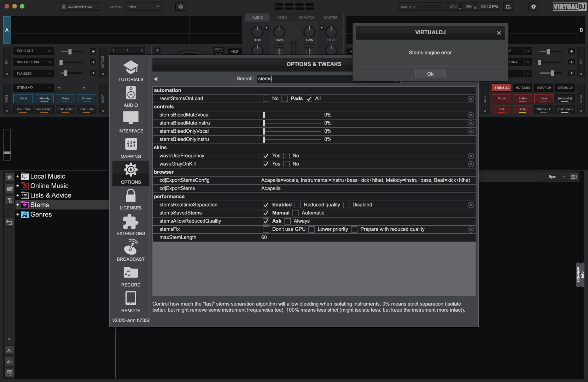The width and height of the screenshot is (588, 382).
Task: Open the Mapping settings icon
Action: (x=130, y=144)
